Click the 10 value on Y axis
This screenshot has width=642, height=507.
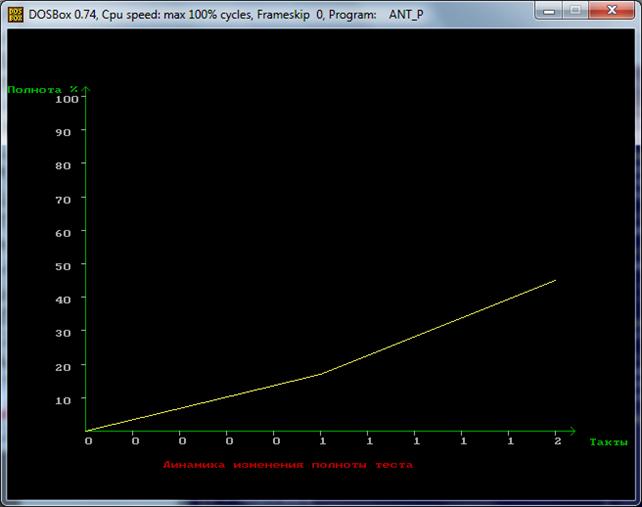63,400
